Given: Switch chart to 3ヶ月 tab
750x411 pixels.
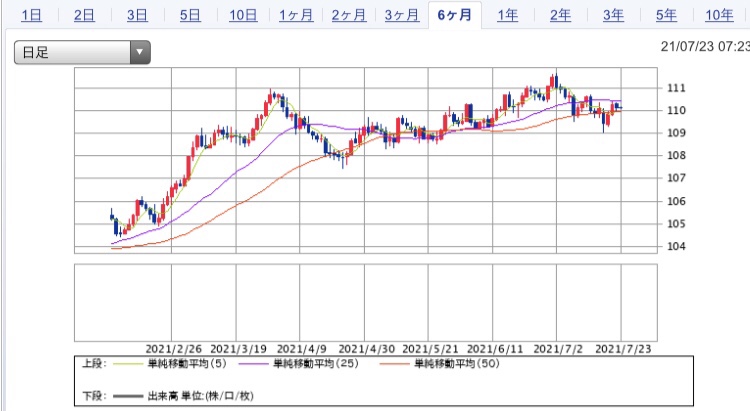Looking at the screenshot, I should pos(401,15).
